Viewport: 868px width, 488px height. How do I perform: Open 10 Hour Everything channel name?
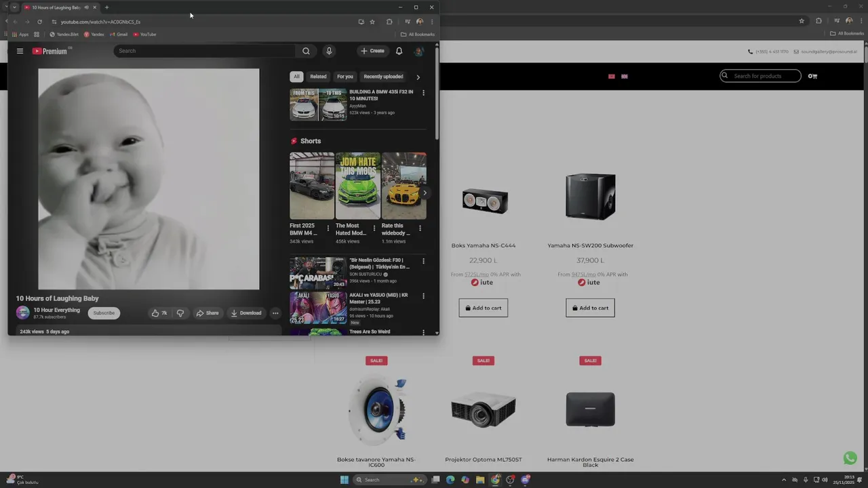[57, 310]
